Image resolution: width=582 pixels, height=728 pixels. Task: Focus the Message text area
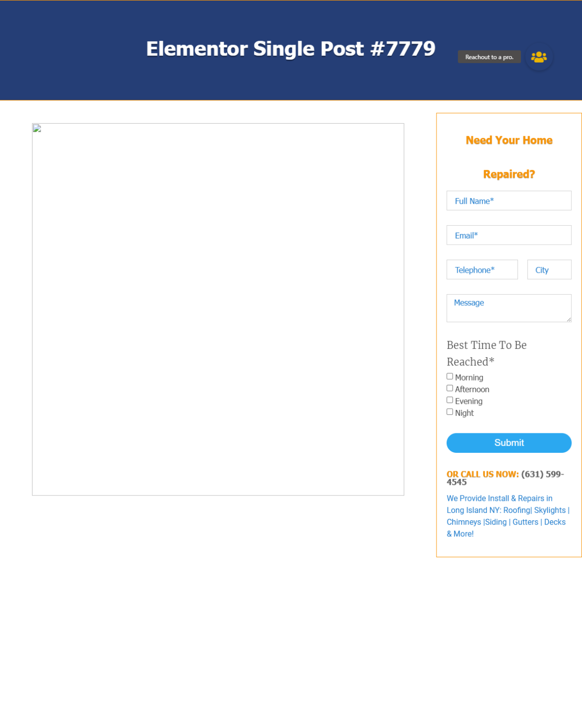tap(509, 309)
